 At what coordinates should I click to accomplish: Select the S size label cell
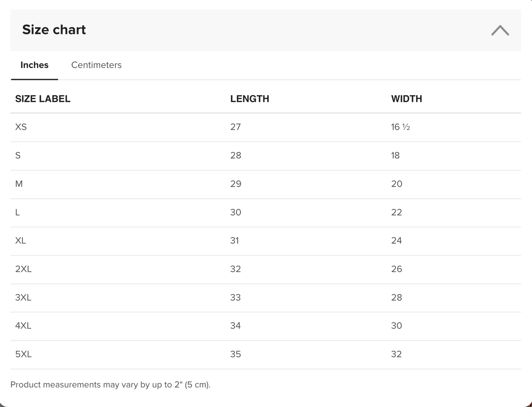[18, 155]
